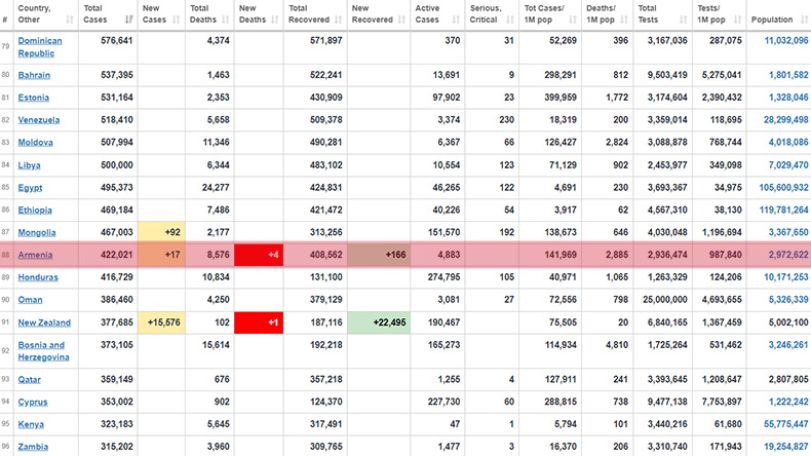Sort by Serious, Critical column arrows
The width and height of the screenshot is (811, 456).
pyautogui.click(x=510, y=20)
